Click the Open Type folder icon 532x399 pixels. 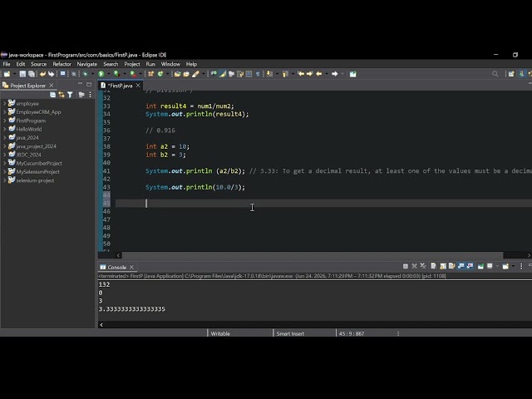coord(177,74)
